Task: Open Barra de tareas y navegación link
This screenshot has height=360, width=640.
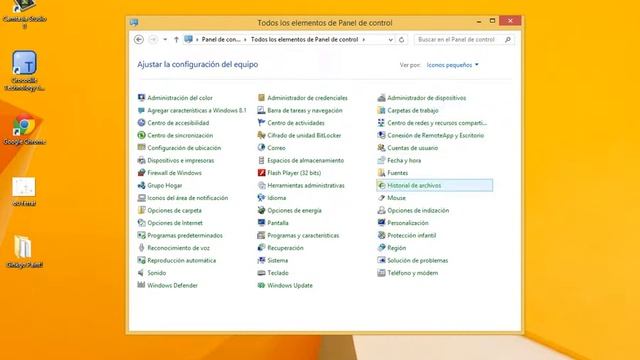Action: [x=305, y=110]
